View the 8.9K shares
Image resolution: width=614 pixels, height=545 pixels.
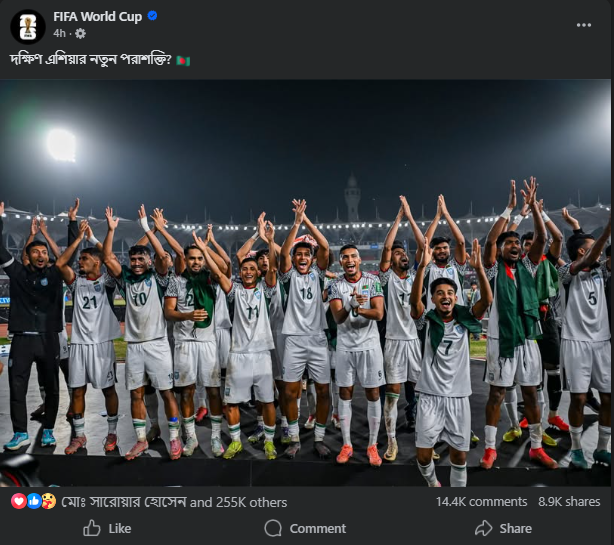(568, 502)
